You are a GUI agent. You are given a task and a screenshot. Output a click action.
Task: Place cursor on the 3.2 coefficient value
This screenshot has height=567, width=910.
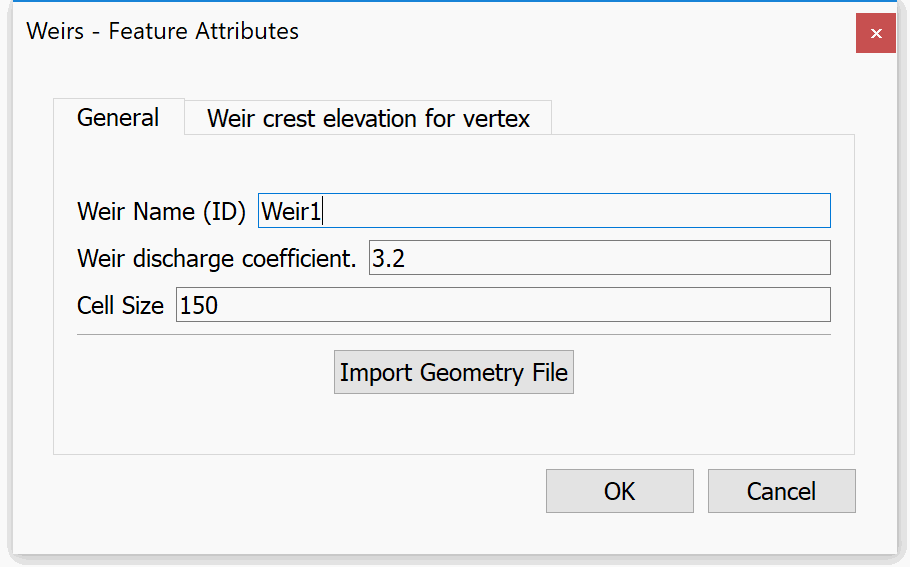[388, 258]
